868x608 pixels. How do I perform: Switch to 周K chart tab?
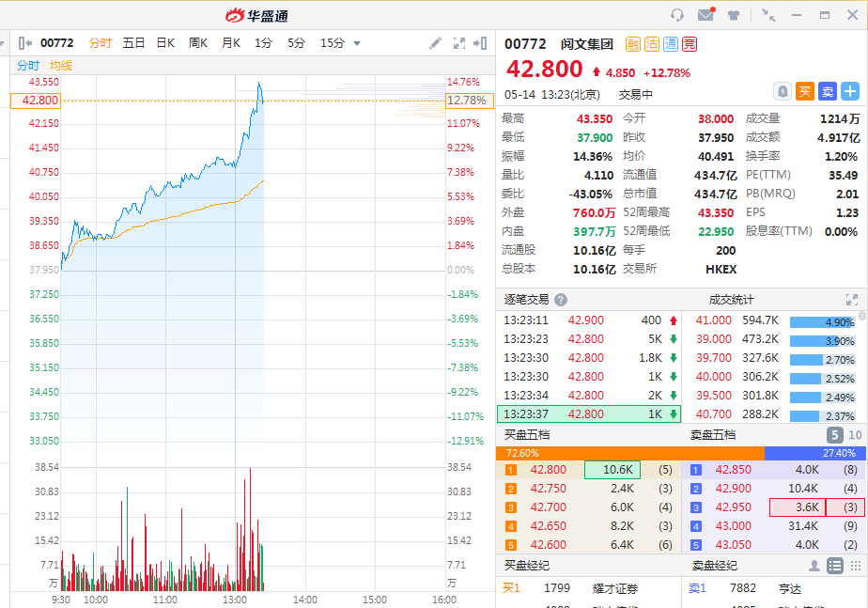coord(198,43)
